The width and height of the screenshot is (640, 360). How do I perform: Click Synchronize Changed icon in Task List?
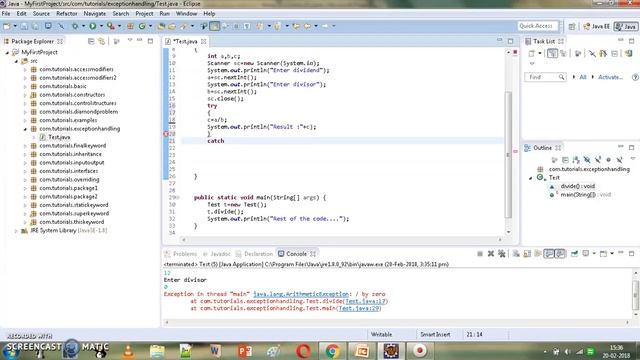[629, 53]
